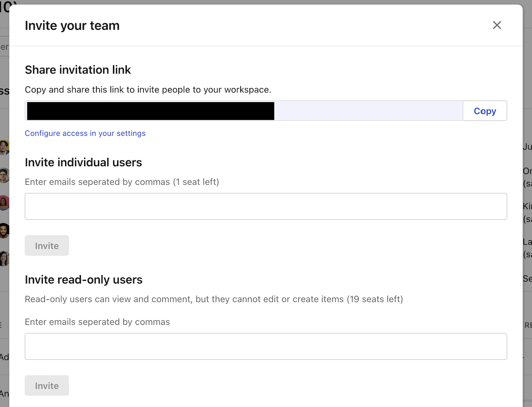Image resolution: width=532 pixels, height=407 pixels.
Task: Click avatar of woman with curly hair
Action: 4,258
